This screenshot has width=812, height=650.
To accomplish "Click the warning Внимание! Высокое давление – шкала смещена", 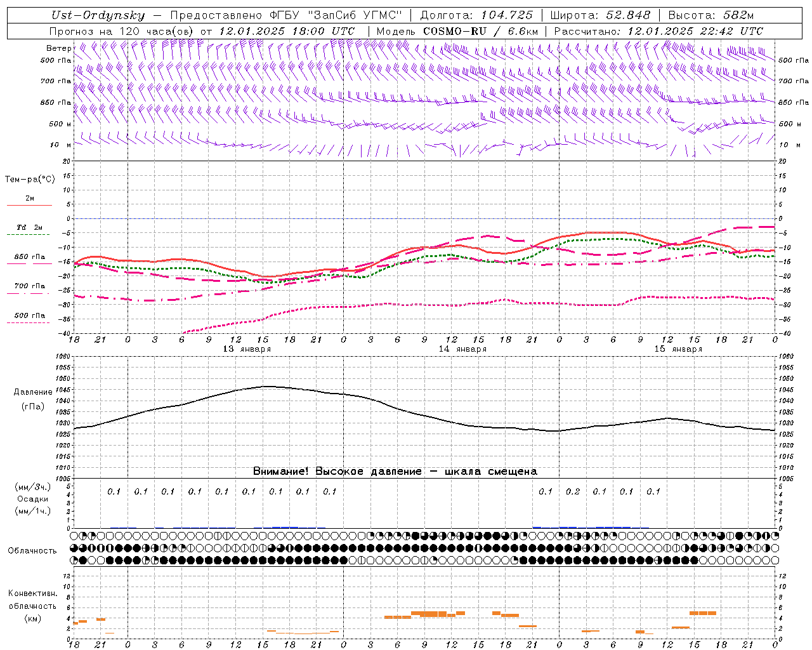I will pyautogui.click(x=395, y=472).
